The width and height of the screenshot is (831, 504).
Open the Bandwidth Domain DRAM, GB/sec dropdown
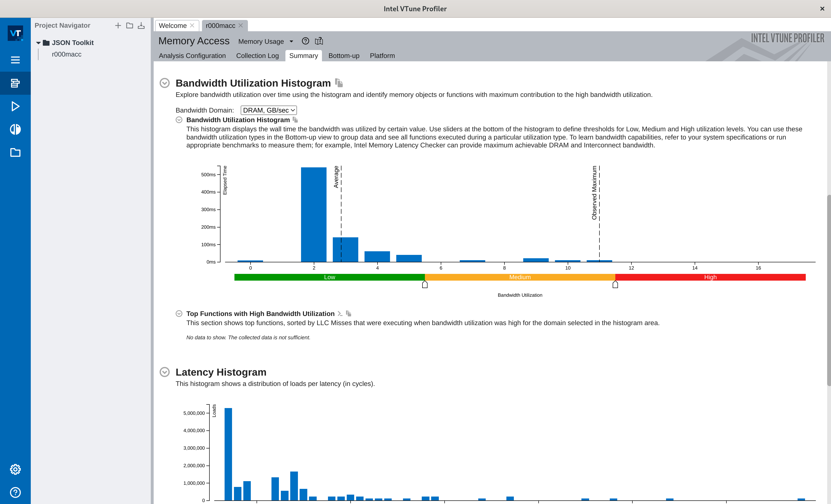[x=269, y=110]
